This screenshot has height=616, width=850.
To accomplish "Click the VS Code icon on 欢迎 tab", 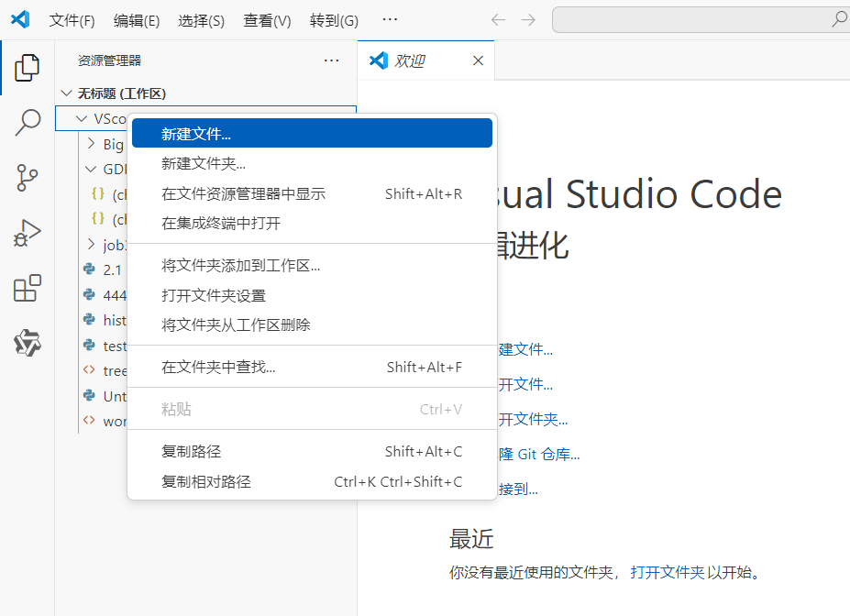I will point(379,60).
